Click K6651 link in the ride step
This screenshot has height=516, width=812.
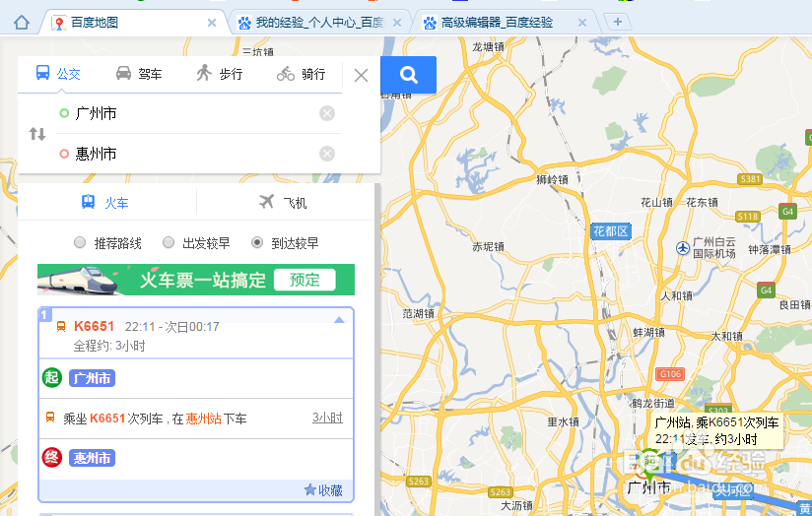[107, 419]
